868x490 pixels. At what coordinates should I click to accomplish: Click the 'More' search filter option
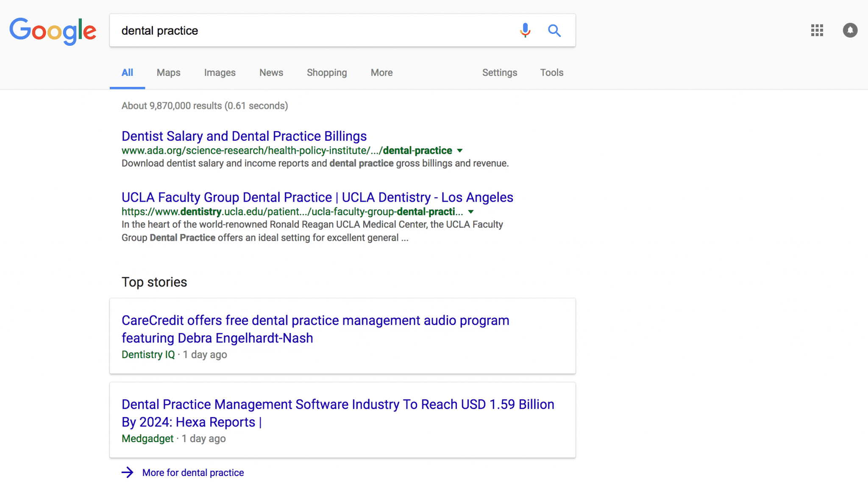click(381, 72)
